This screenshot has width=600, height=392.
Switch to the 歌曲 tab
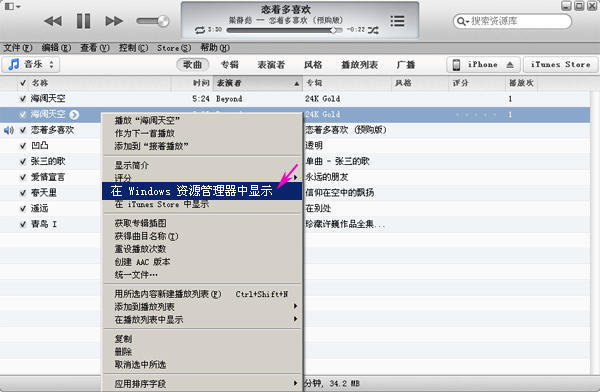tap(192, 65)
